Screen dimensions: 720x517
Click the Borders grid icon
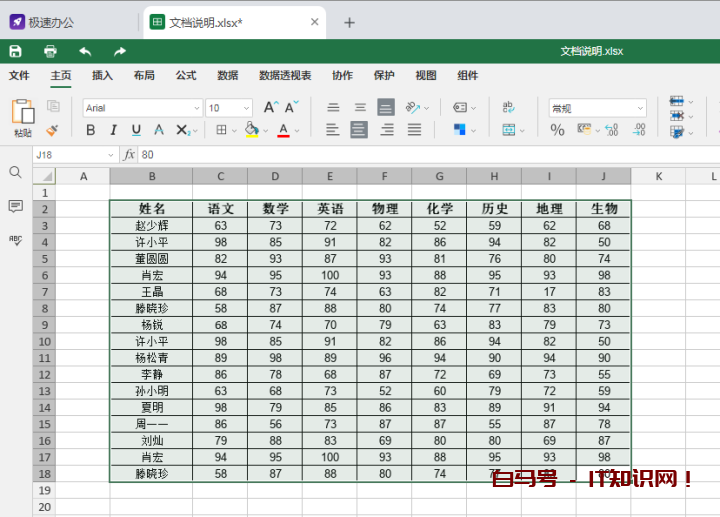click(221, 130)
